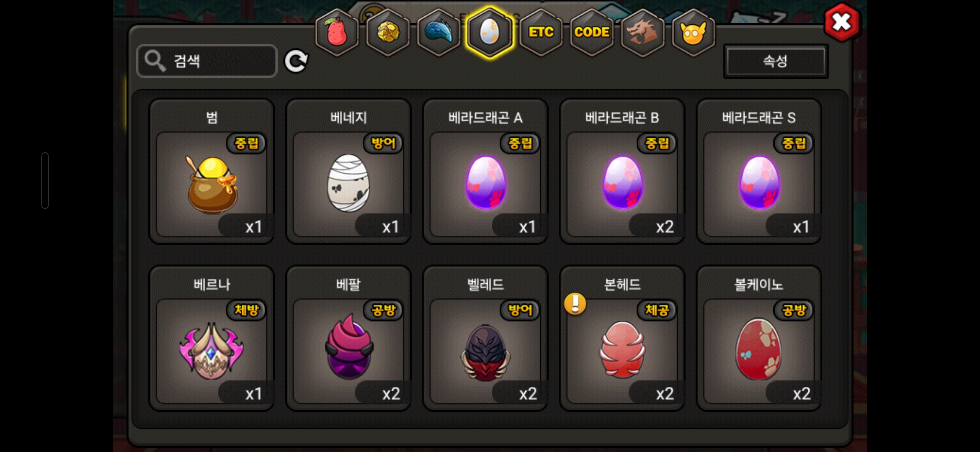Open the CODE tab

pyautogui.click(x=592, y=32)
